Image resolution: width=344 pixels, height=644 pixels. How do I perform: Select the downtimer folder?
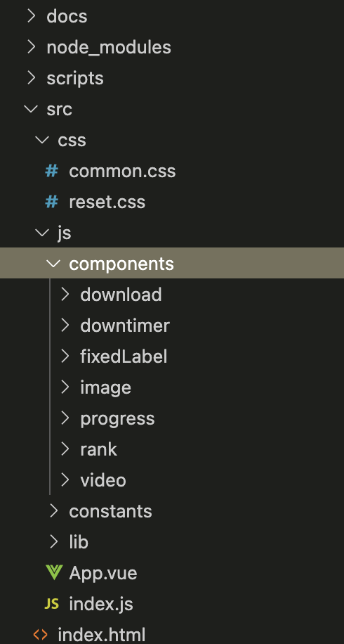click(x=125, y=326)
